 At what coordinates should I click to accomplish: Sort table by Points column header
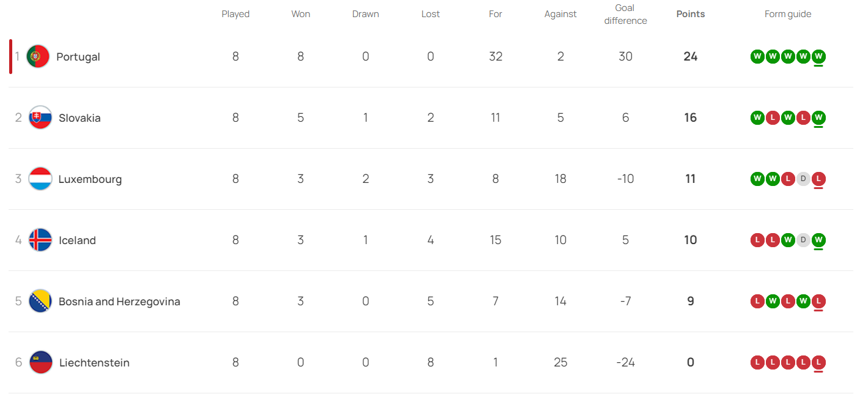click(x=691, y=14)
